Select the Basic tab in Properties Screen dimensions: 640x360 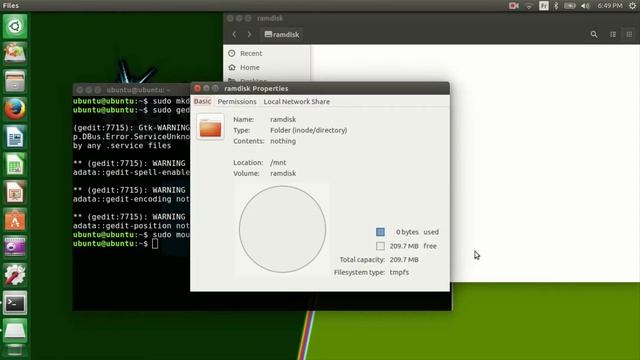click(x=202, y=101)
